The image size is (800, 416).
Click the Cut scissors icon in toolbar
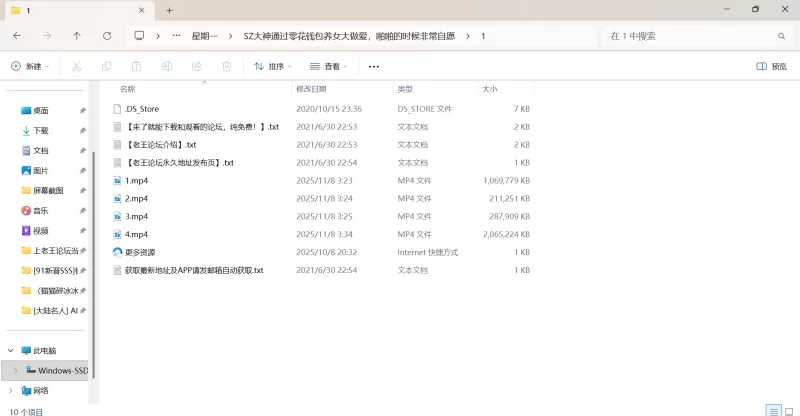point(77,67)
